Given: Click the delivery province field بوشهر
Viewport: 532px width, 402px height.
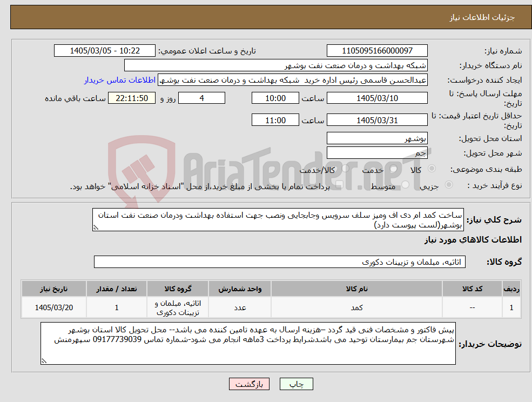Looking at the screenshot, I should tap(377, 138).
